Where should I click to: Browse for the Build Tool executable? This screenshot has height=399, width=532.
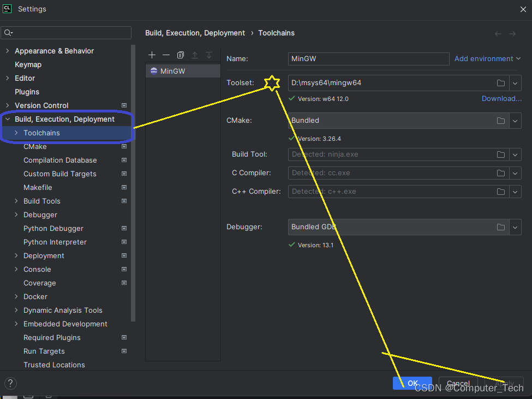click(x=500, y=154)
